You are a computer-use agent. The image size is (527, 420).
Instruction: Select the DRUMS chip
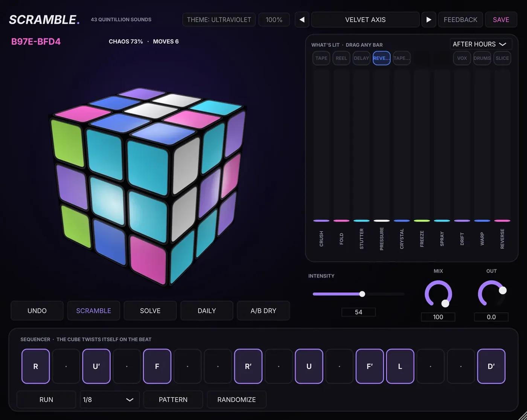coord(482,58)
